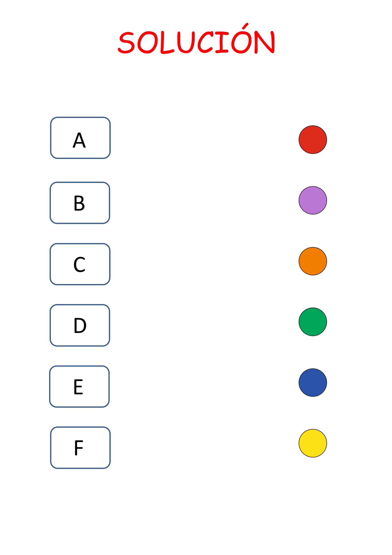Select the box labeled D
Viewport: 392px width, 555px height.
click(80, 325)
